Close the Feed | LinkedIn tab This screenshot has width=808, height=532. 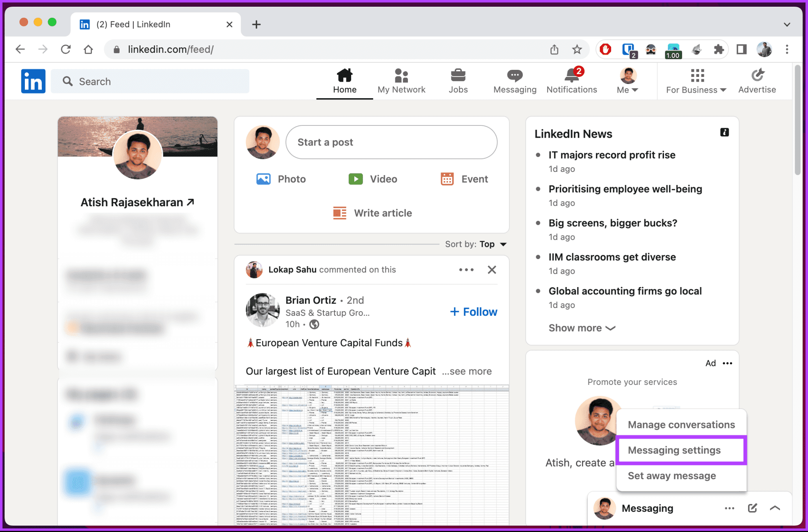pyautogui.click(x=229, y=24)
